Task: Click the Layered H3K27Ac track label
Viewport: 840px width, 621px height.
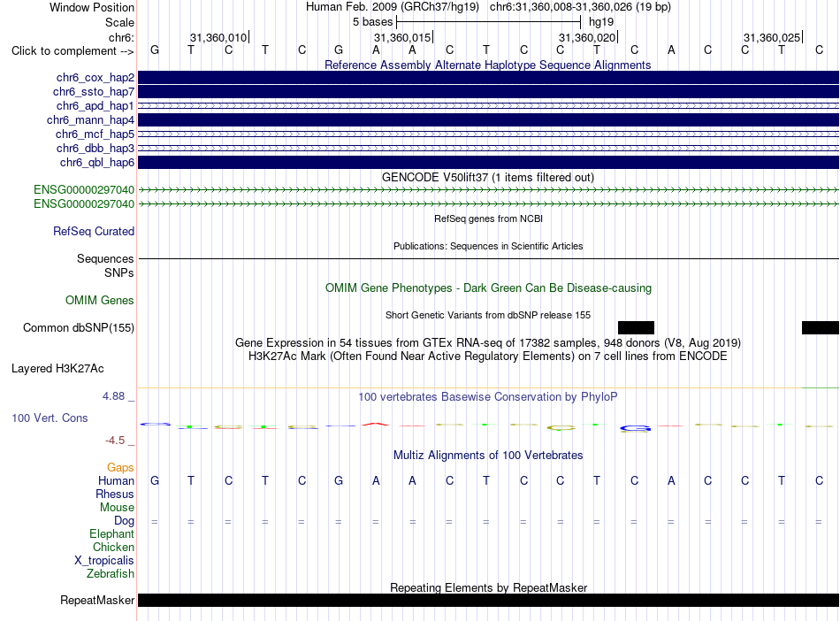Action: click(57, 369)
